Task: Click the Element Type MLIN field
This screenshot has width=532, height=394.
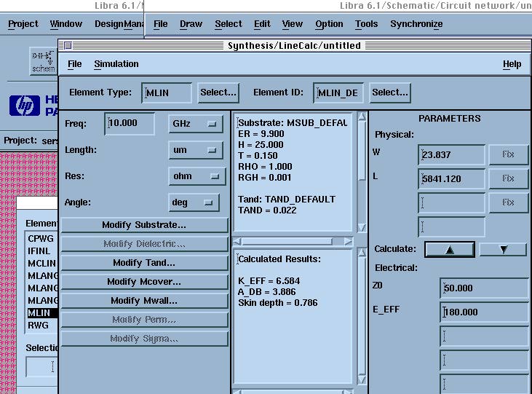Action: (x=167, y=92)
